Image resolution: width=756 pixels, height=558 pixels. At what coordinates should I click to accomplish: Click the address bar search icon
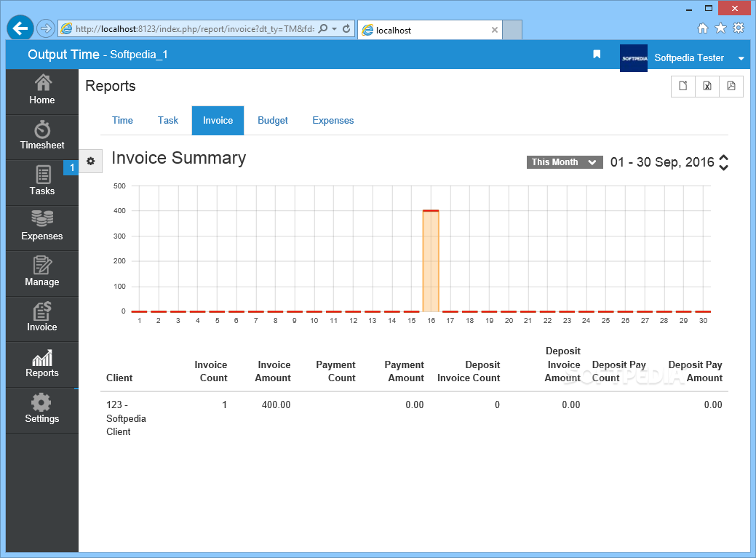(323, 29)
